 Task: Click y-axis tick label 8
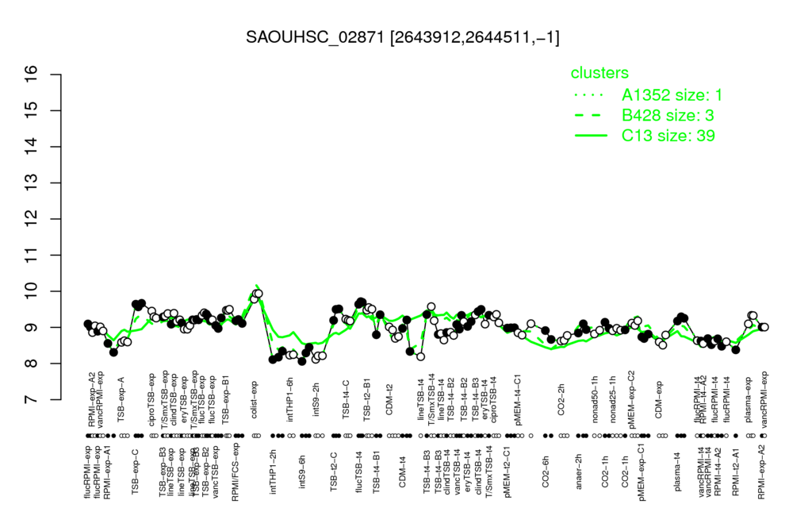pyautogui.click(x=32, y=364)
